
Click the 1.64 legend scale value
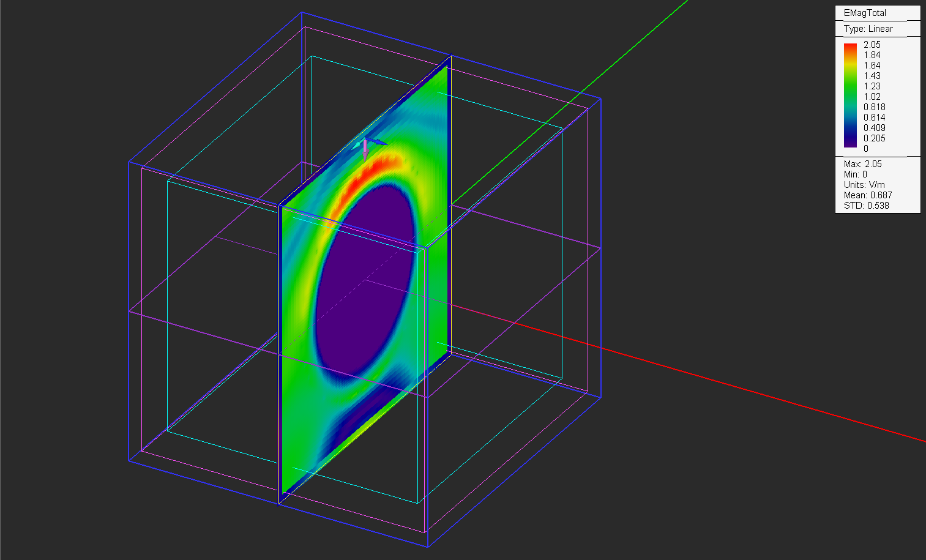click(872, 65)
